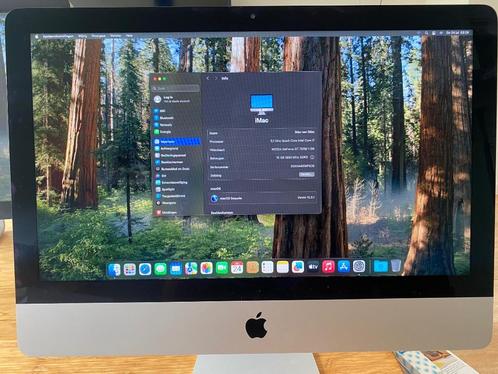This screenshot has height=374, width=498.
Task: Click the info icon beside Geheugen value
Action: click(312, 157)
